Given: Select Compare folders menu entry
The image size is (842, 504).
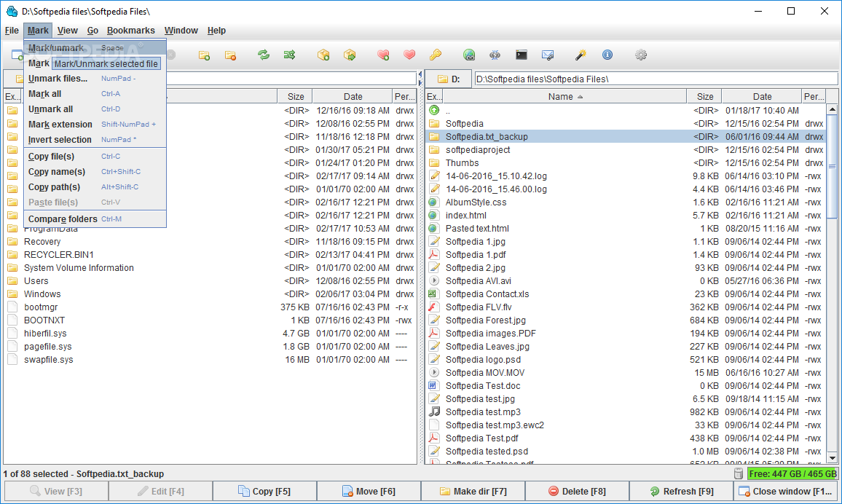Looking at the screenshot, I should (95, 219).
